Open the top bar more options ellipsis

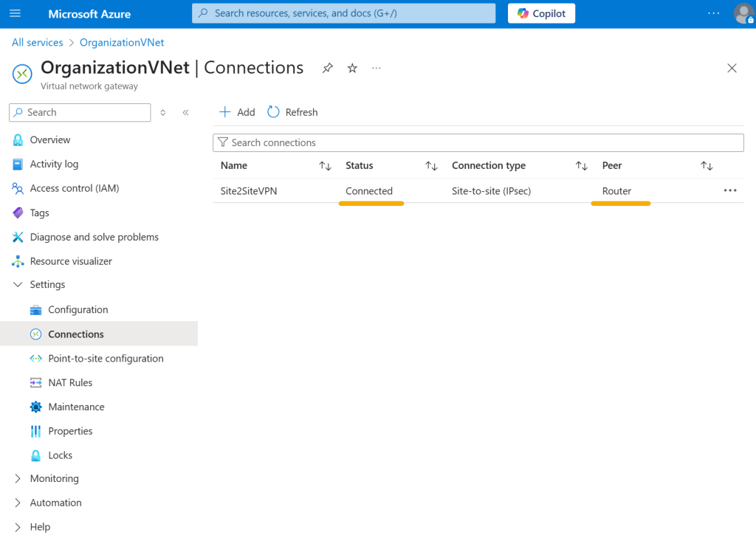tap(714, 13)
